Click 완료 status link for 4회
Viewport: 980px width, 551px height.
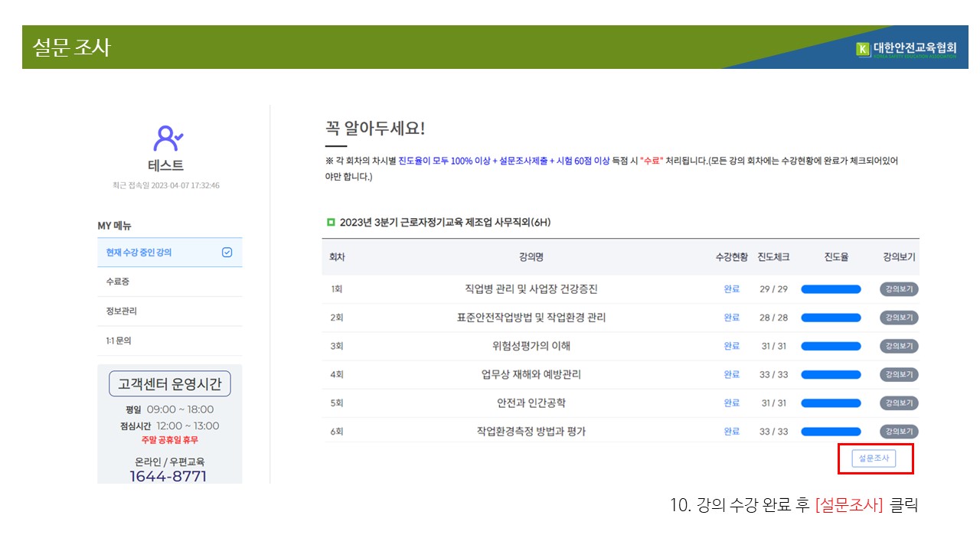tap(731, 375)
